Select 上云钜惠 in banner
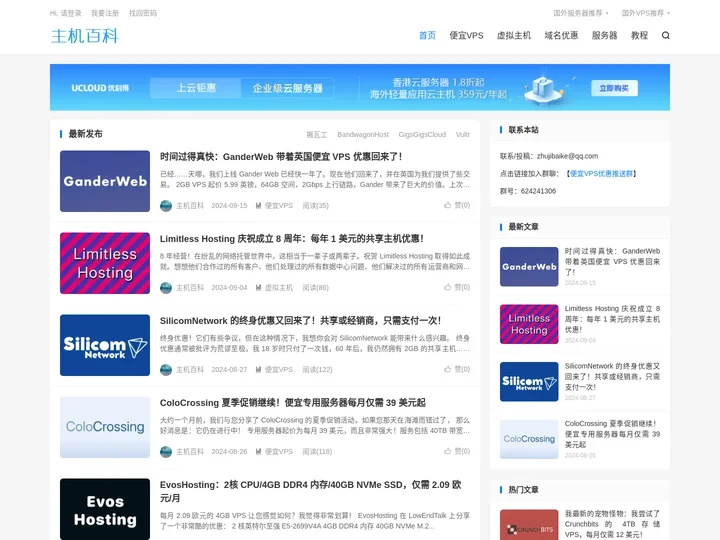The image size is (720, 540). tap(196, 88)
